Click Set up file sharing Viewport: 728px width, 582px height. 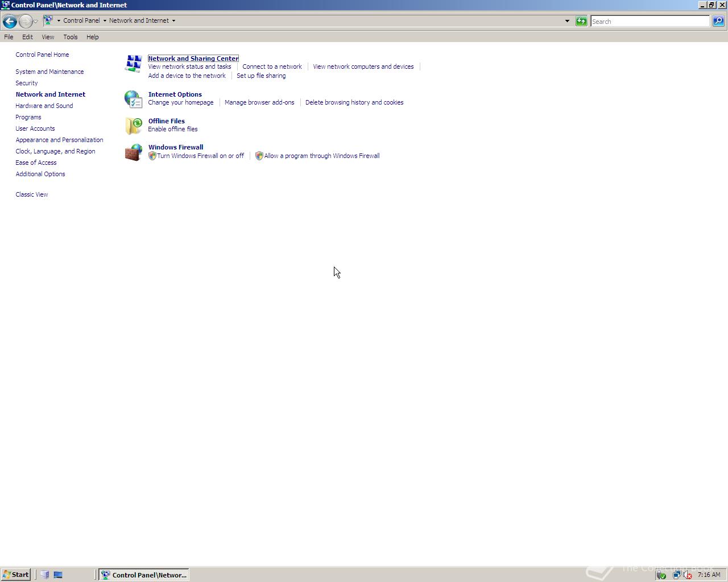click(261, 76)
